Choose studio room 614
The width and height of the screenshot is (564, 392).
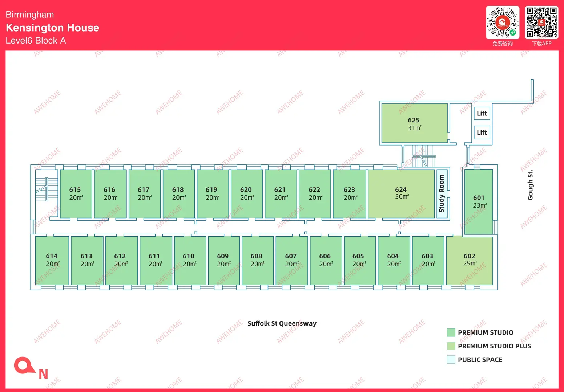[x=52, y=260]
